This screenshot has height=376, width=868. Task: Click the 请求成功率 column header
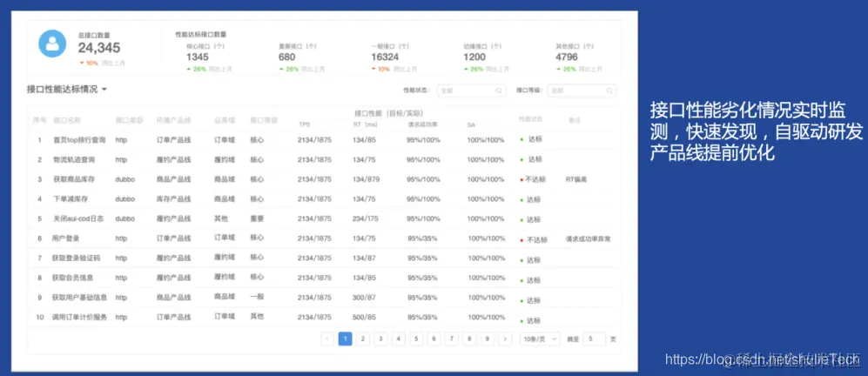[x=423, y=124]
